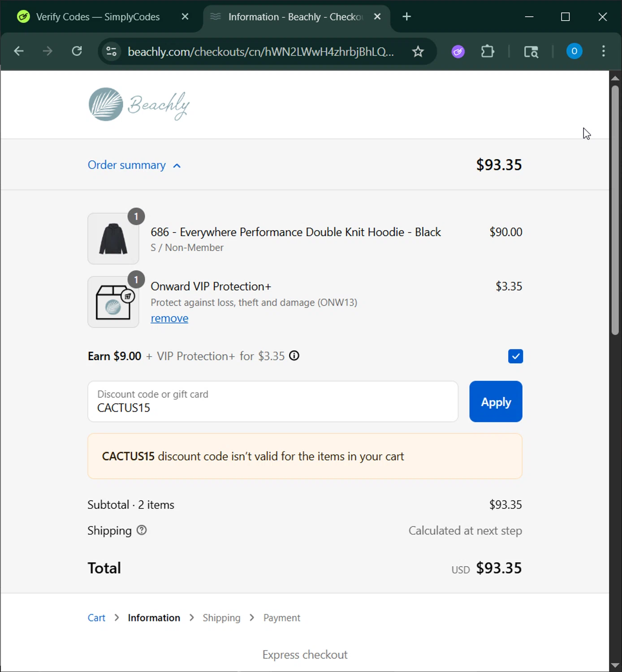This screenshot has height=672, width=622.
Task: Click the Information breadcrumb step
Action: pos(154,618)
